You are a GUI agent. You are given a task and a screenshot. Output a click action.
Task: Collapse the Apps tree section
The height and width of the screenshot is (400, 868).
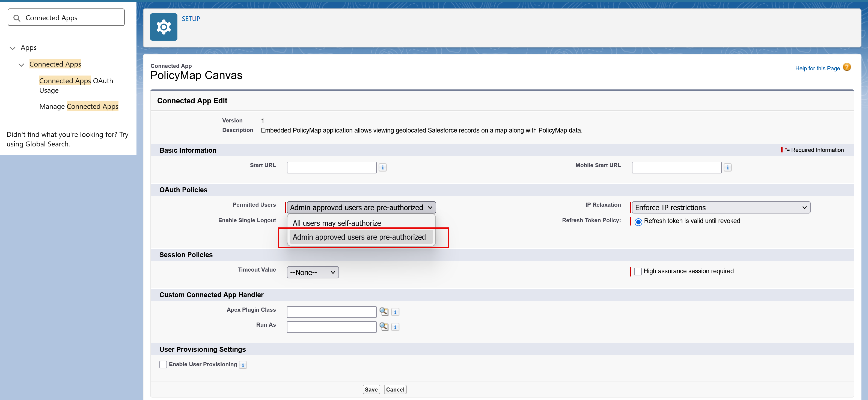pyautogui.click(x=13, y=48)
